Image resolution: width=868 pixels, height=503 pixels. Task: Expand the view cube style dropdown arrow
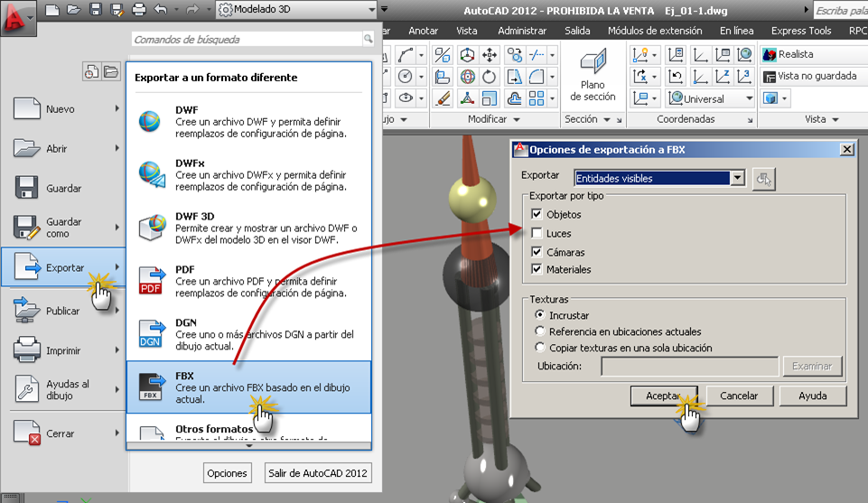[784, 98]
